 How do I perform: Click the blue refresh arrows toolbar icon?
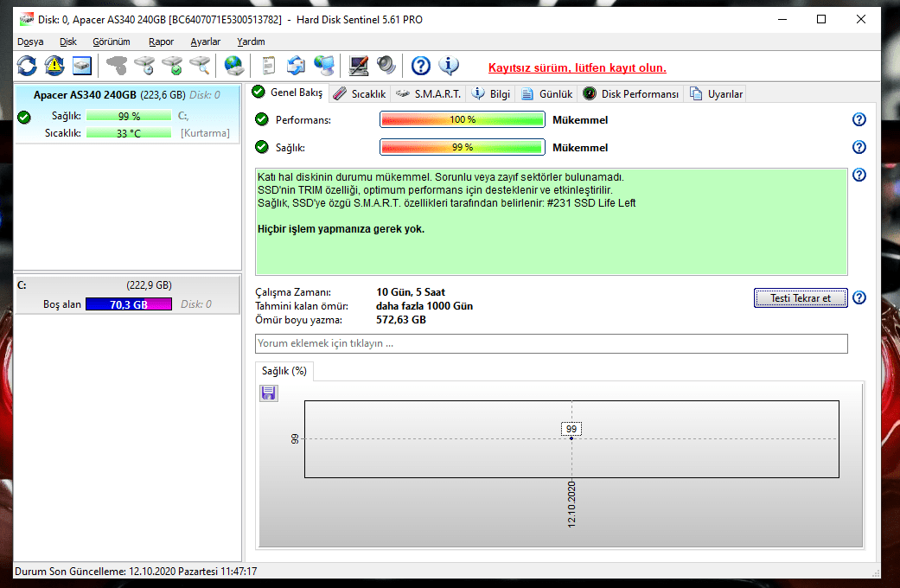click(x=27, y=66)
